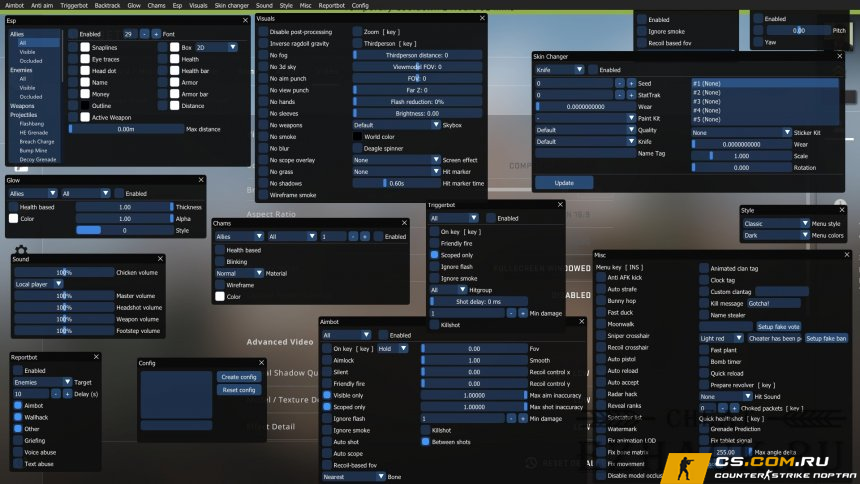Click the Reset config button
The height and width of the screenshot is (484, 860).
coord(239,390)
